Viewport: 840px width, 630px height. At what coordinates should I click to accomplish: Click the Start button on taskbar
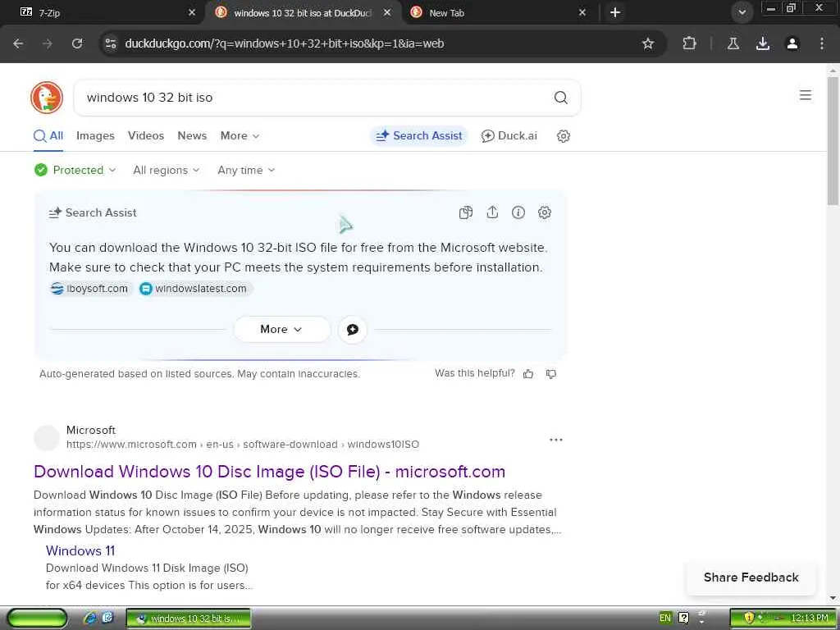point(37,619)
